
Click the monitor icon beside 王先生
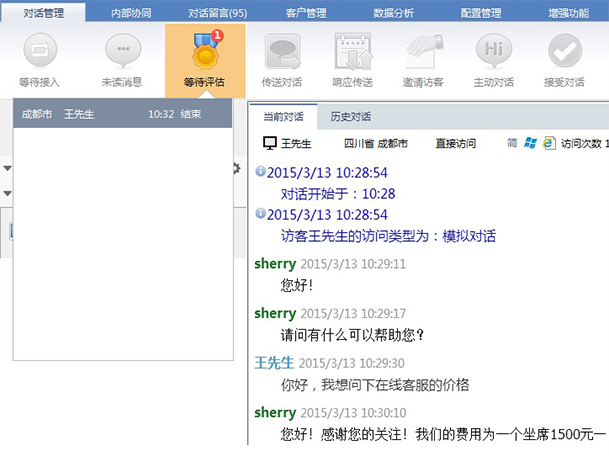click(x=269, y=144)
